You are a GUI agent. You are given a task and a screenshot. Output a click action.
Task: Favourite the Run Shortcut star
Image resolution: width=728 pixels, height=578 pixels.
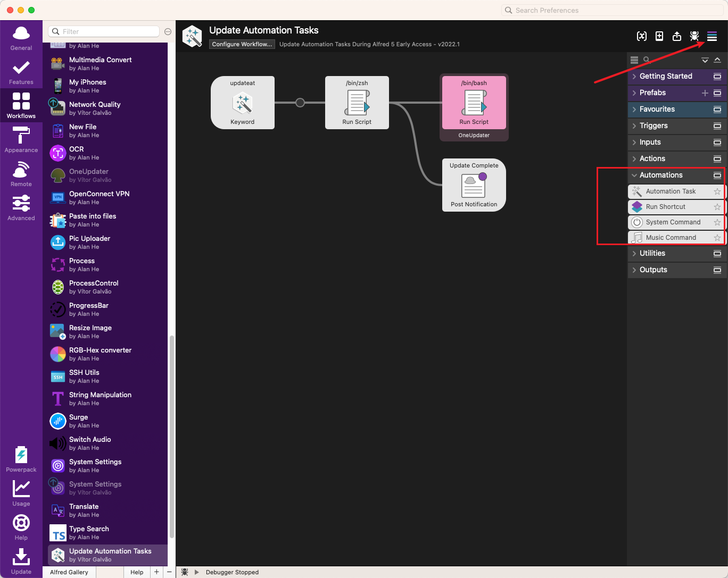[x=717, y=207]
